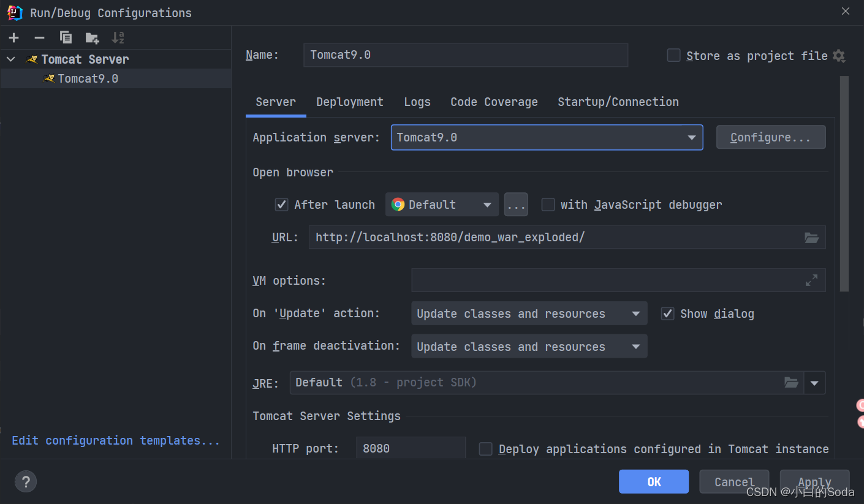Open the Default browser dropdown
Image resolution: width=864 pixels, height=504 pixels.
click(442, 205)
